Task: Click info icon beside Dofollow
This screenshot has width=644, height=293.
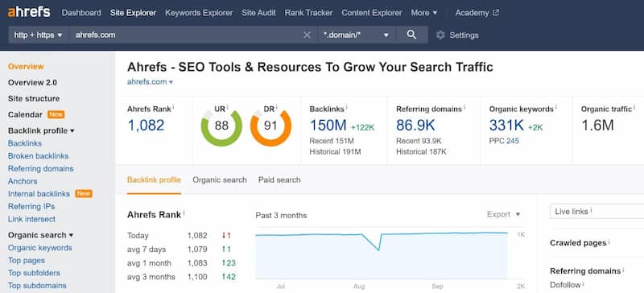Action: click(x=583, y=283)
